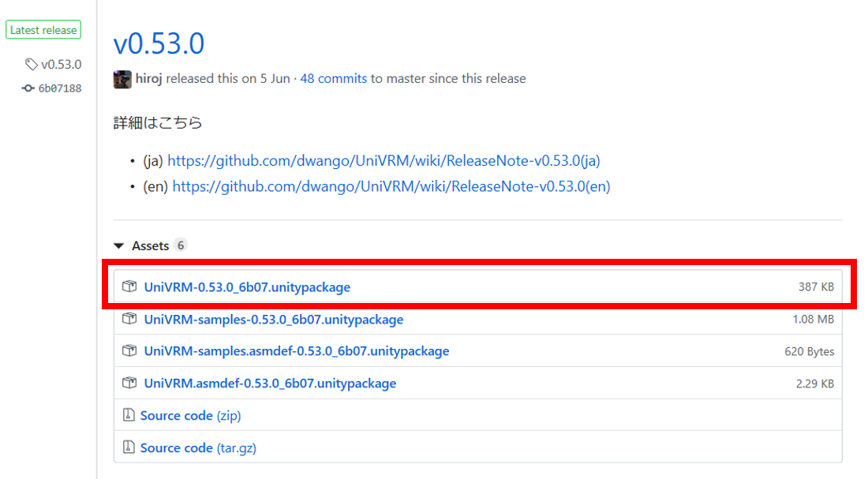The width and height of the screenshot is (868, 479).
Task: Open the v0.53.0 release title
Action: [x=159, y=43]
